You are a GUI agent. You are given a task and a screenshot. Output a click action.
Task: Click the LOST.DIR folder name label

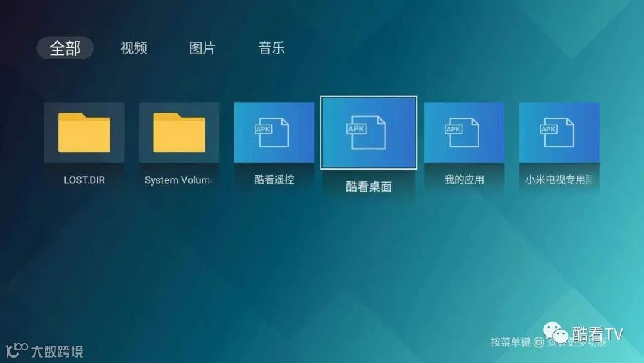point(84,180)
